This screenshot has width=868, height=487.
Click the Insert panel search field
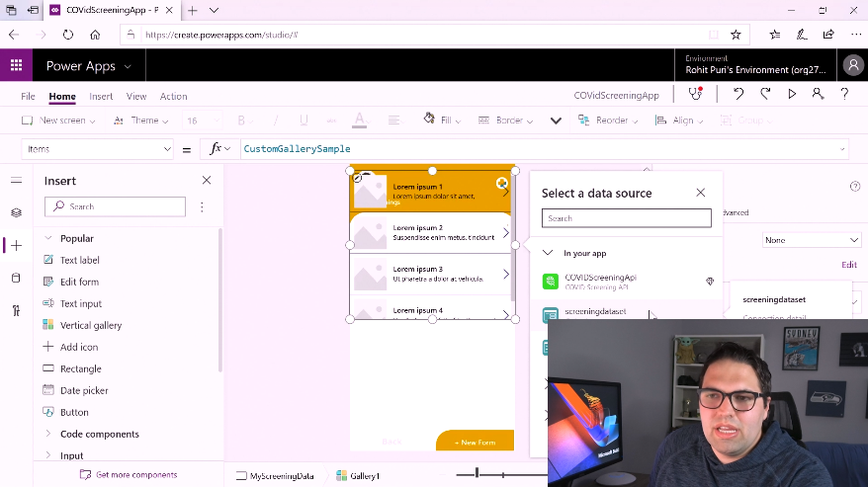[x=115, y=206]
